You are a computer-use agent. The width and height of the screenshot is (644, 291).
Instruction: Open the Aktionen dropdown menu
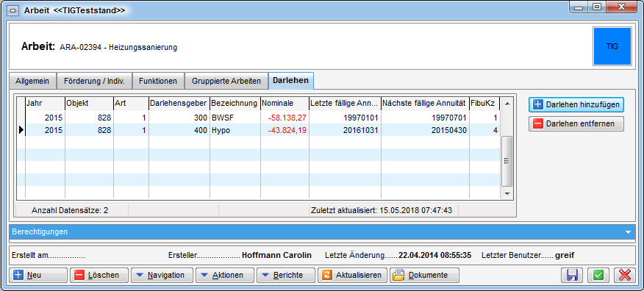(224, 275)
